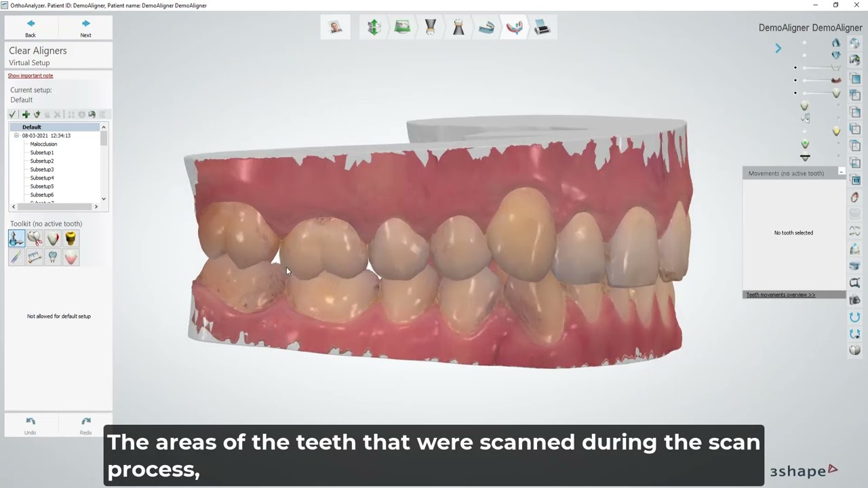Select Subsetup5 in the setup tree

click(x=42, y=186)
